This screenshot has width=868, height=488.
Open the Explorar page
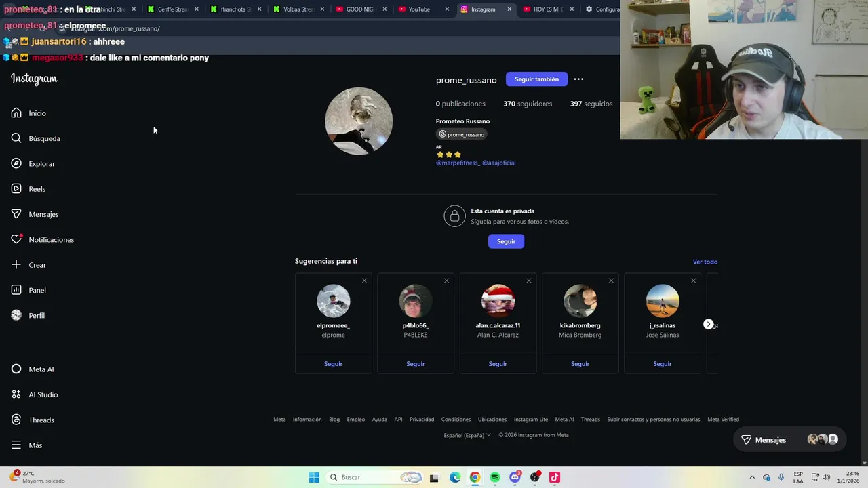[x=33, y=163]
